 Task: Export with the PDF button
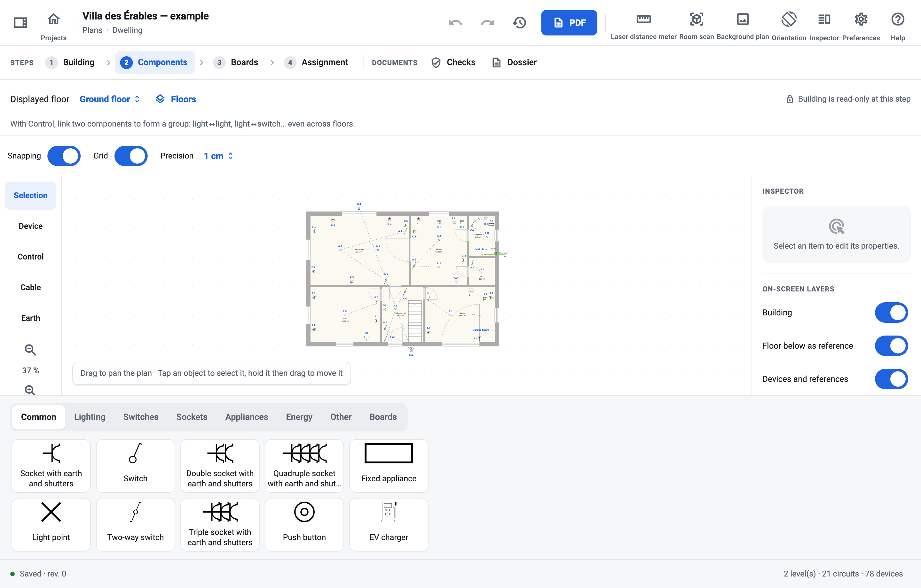[x=569, y=23]
